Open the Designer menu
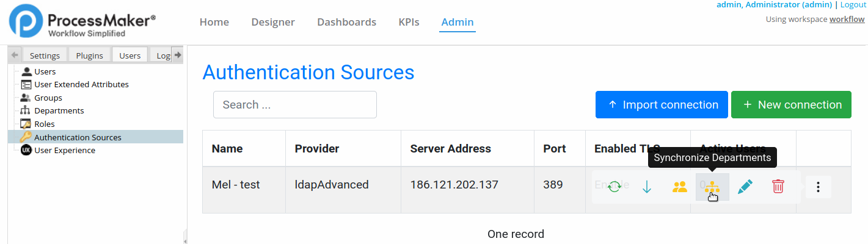This screenshot has height=244, width=868. pyautogui.click(x=273, y=22)
